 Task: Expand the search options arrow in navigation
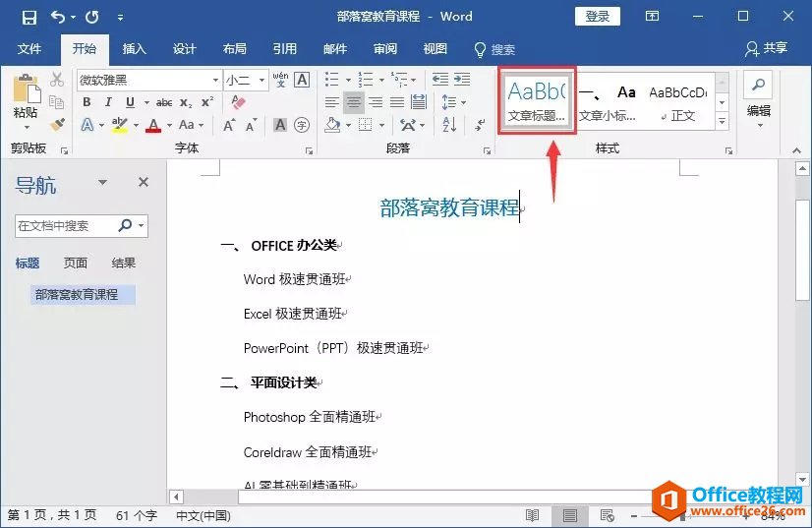coord(142,225)
